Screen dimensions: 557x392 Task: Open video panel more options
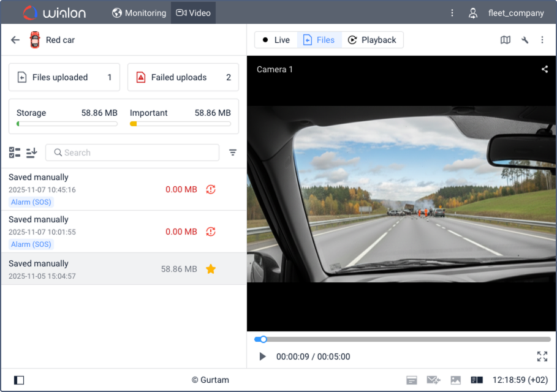click(x=542, y=40)
